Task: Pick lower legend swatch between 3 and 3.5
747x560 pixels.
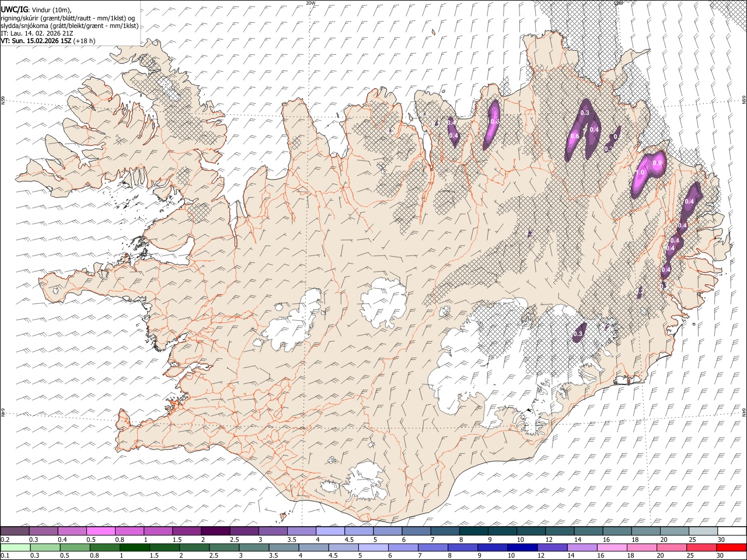Action: pos(254,547)
